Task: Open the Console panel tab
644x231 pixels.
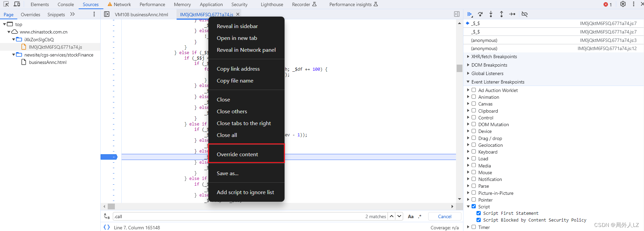Action: 66,4
